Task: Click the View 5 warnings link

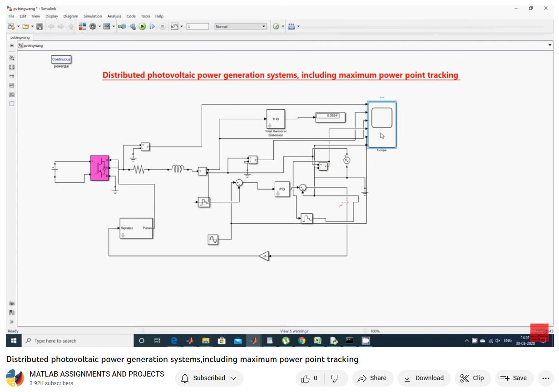Action: 294,331
